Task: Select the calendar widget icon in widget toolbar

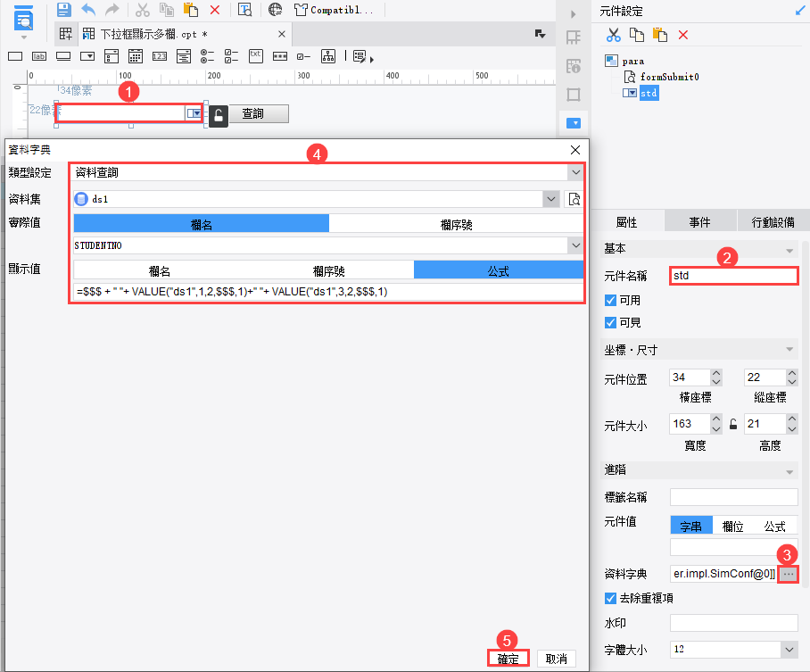Action: click(136, 56)
